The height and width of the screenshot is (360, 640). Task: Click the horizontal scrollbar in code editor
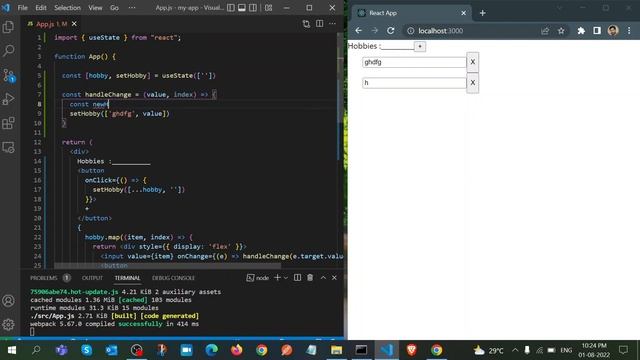[167, 266]
